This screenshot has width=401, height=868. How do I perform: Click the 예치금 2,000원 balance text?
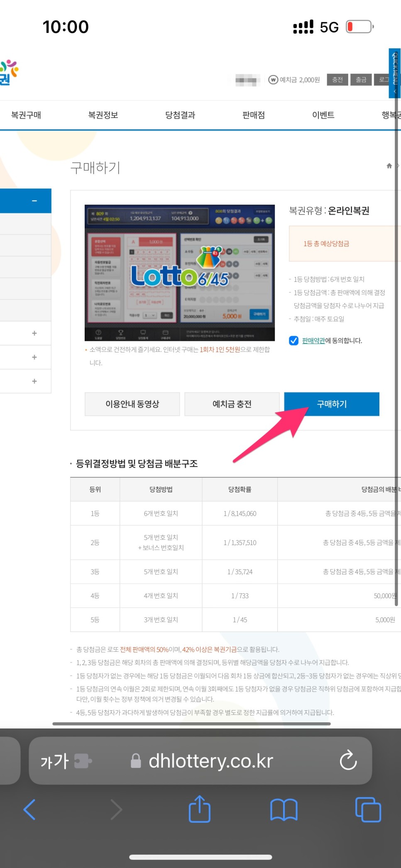click(x=300, y=80)
